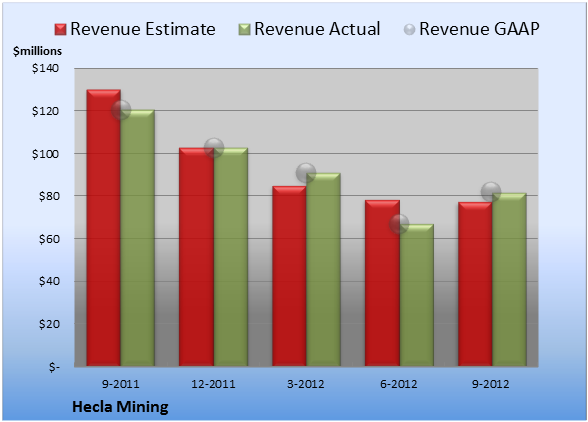
Task: Click the gray Revenue GAAP legend marker
Action: tap(410, 30)
